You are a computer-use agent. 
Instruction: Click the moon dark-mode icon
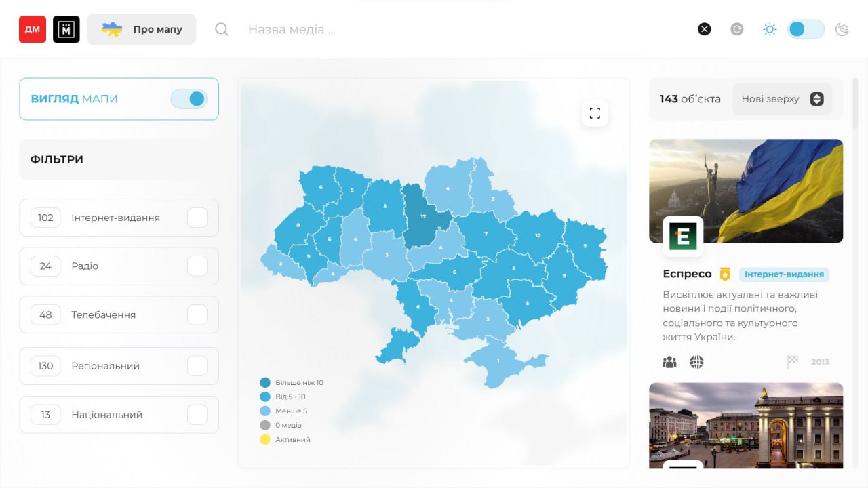tap(842, 29)
